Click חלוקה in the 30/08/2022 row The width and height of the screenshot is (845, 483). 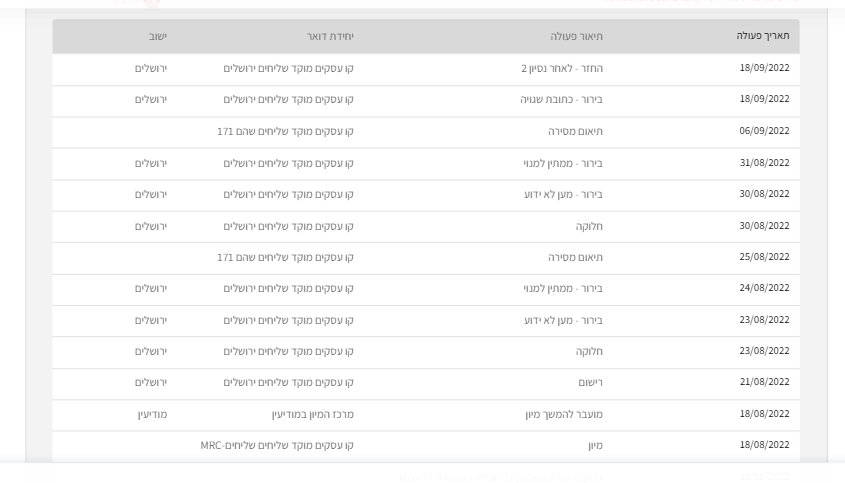point(589,226)
